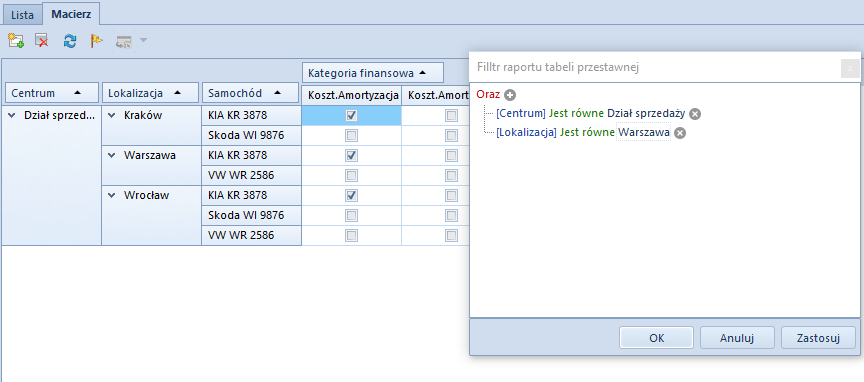Check Koszt.Amortyzacja for Kraków KIA KR 3878
This screenshot has height=382, width=864.
click(x=351, y=116)
